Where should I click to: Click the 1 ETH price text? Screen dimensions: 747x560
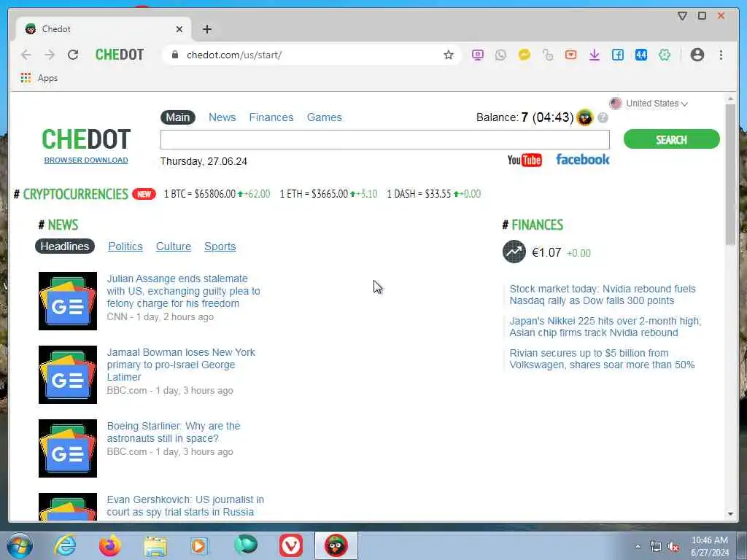pos(328,194)
